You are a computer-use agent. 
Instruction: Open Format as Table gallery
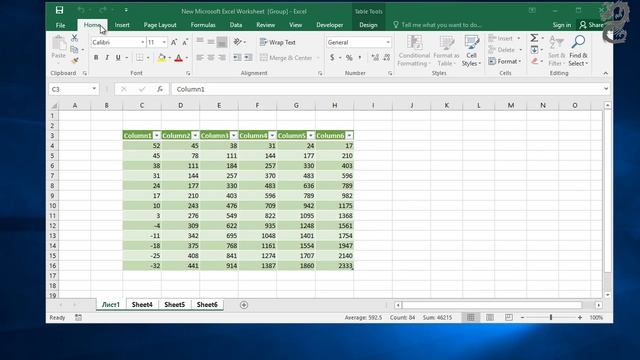[446, 51]
